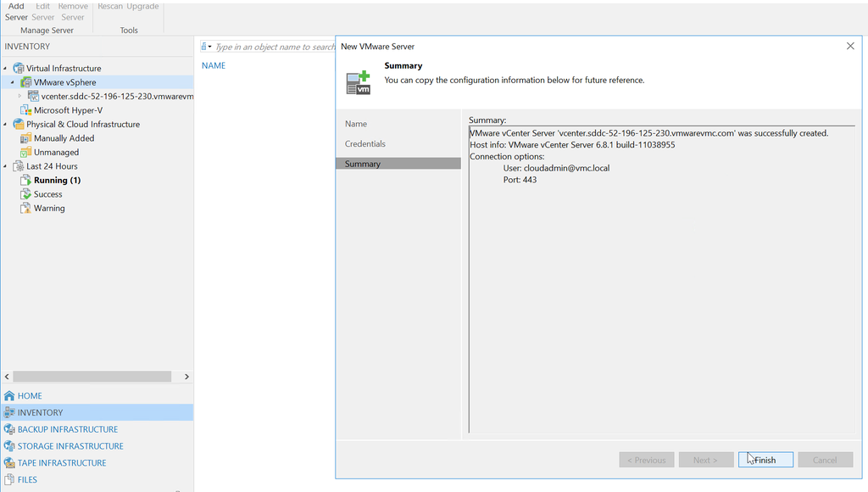Click the Running jobs icon
Viewport: 868px width, 492px height.
pyautogui.click(x=26, y=180)
